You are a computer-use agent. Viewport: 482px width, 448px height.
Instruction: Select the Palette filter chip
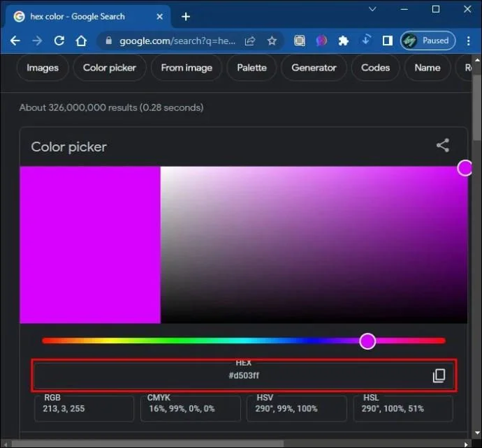[251, 68]
